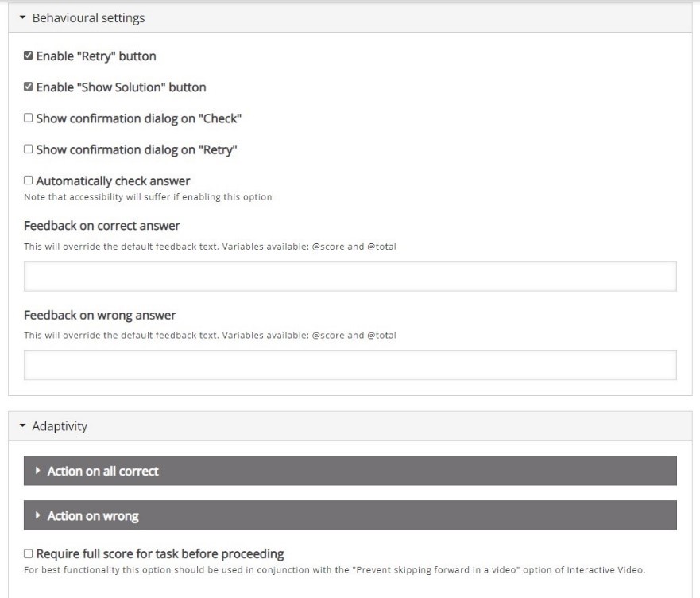Collapse the Behavioural settings section arrow
Viewport: 700px width, 598px height.
point(23,17)
